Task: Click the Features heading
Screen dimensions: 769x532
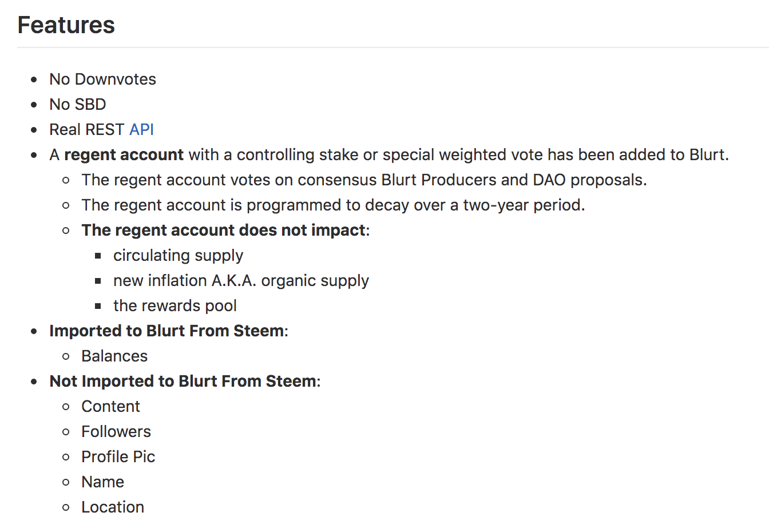Action: tap(66, 25)
